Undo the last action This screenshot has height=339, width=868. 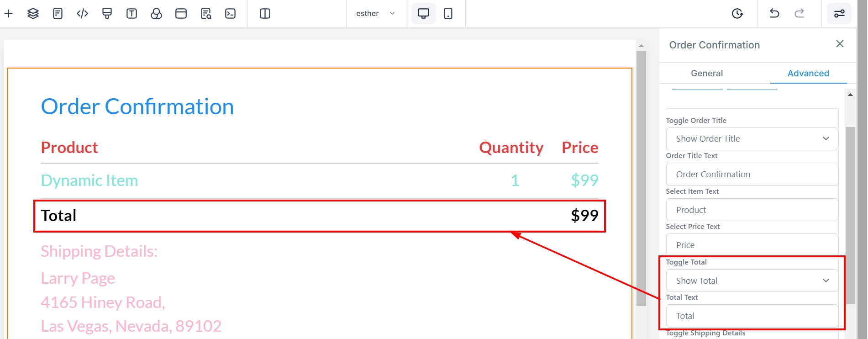tap(774, 14)
